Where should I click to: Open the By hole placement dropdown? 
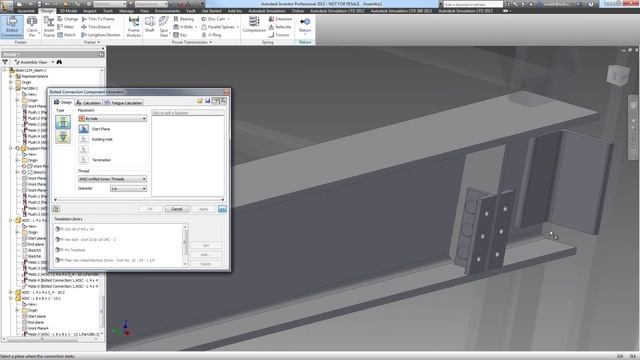click(x=112, y=118)
